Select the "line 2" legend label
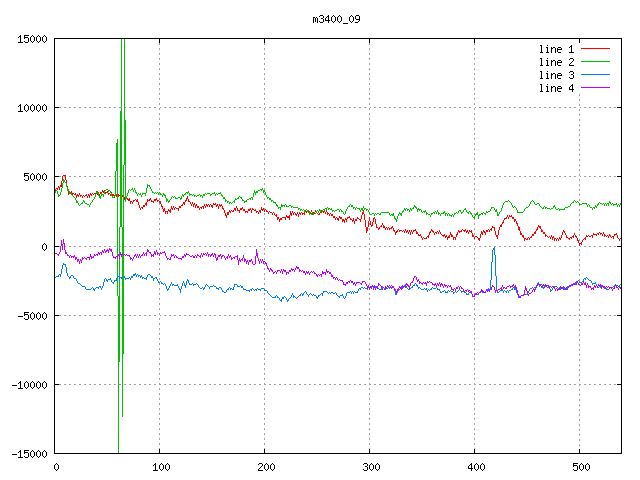Image resolution: width=640 pixels, height=480 pixels. coord(557,62)
